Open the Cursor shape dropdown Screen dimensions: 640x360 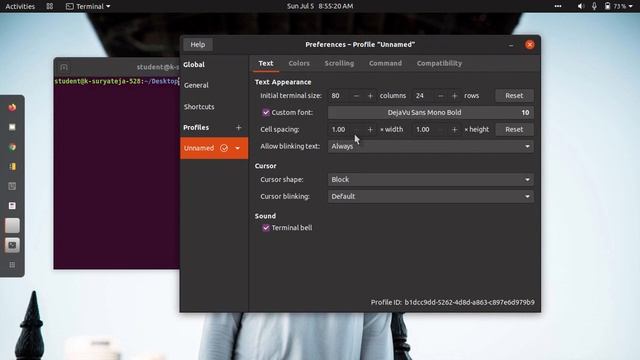point(431,180)
